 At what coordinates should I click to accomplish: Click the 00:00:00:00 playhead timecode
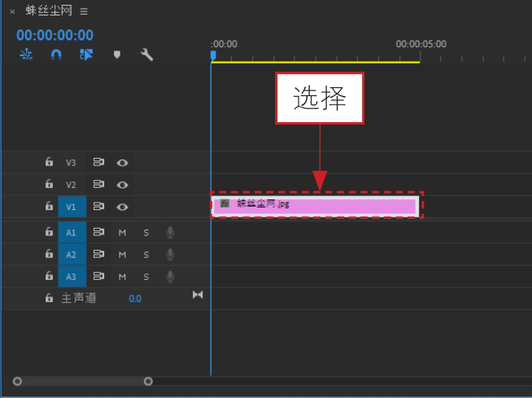coord(55,35)
